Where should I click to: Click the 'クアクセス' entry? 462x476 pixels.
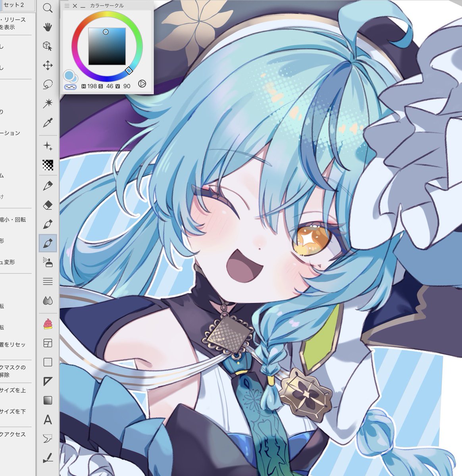13,434
